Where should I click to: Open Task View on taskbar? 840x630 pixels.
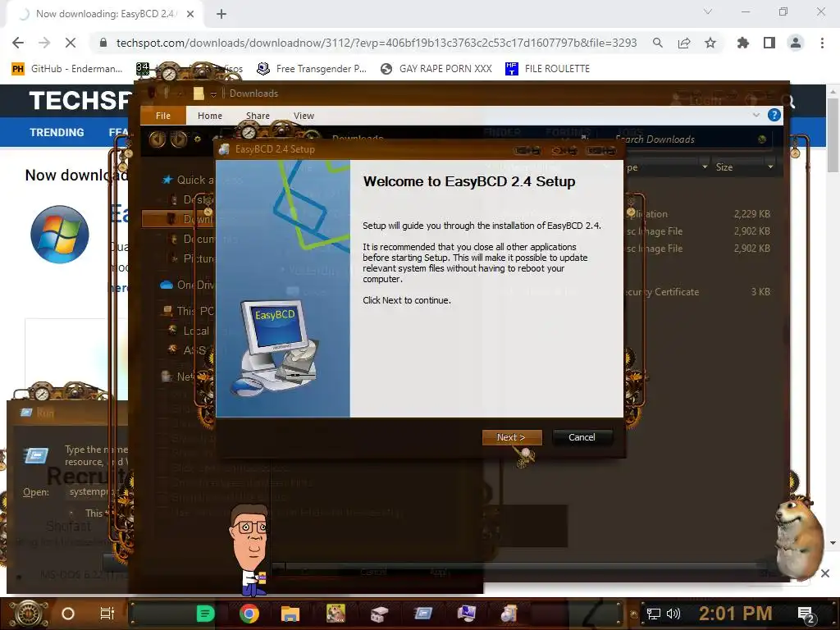pyautogui.click(x=107, y=614)
